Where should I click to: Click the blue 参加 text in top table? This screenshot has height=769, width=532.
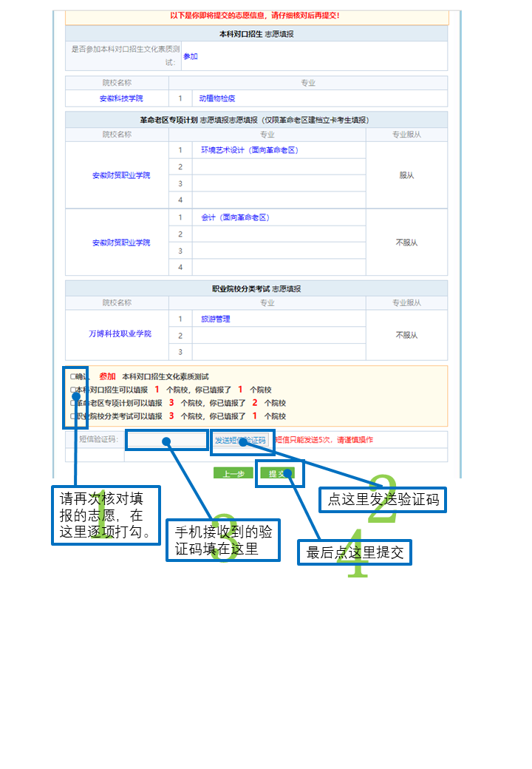tap(191, 56)
